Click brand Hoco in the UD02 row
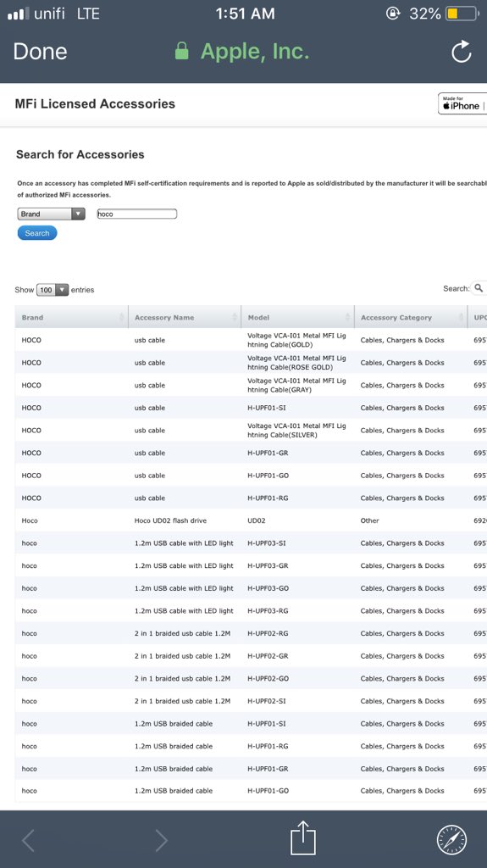Image resolution: width=487 pixels, height=868 pixels. tap(30, 520)
